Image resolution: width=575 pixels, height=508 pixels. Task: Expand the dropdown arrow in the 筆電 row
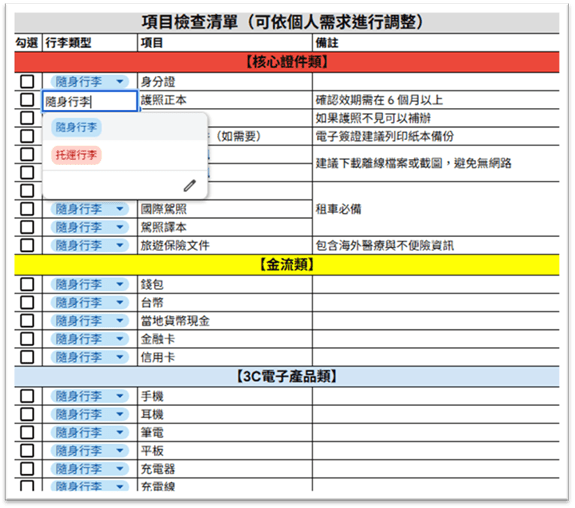pyautogui.click(x=120, y=432)
